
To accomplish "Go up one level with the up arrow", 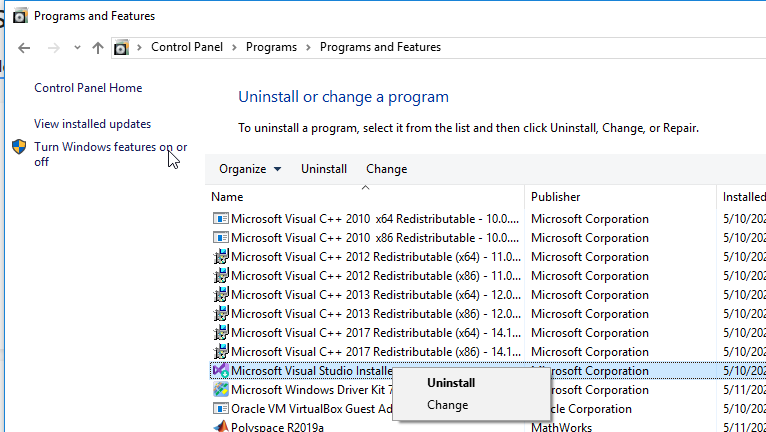I will [x=98, y=47].
